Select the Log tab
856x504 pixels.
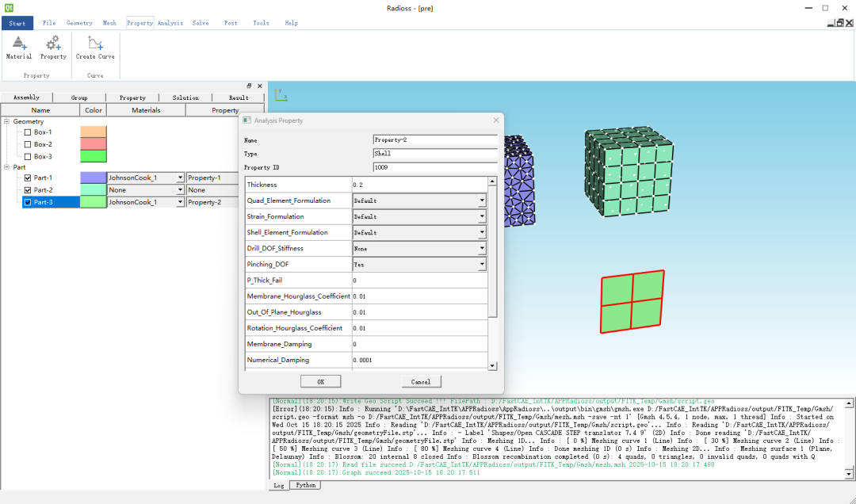click(279, 486)
